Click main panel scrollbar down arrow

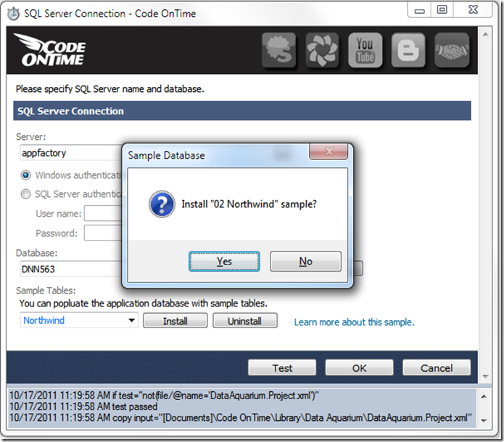[485, 377]
